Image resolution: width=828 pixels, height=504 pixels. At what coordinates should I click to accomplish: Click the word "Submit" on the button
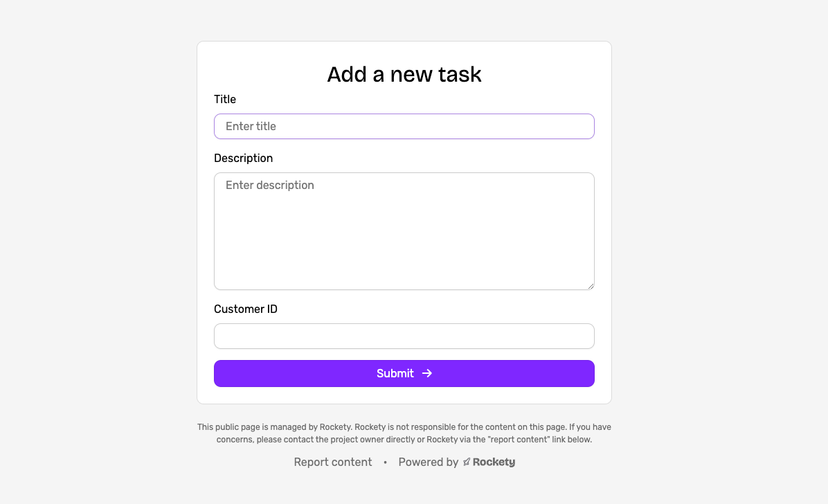click(x=395, y=373)
